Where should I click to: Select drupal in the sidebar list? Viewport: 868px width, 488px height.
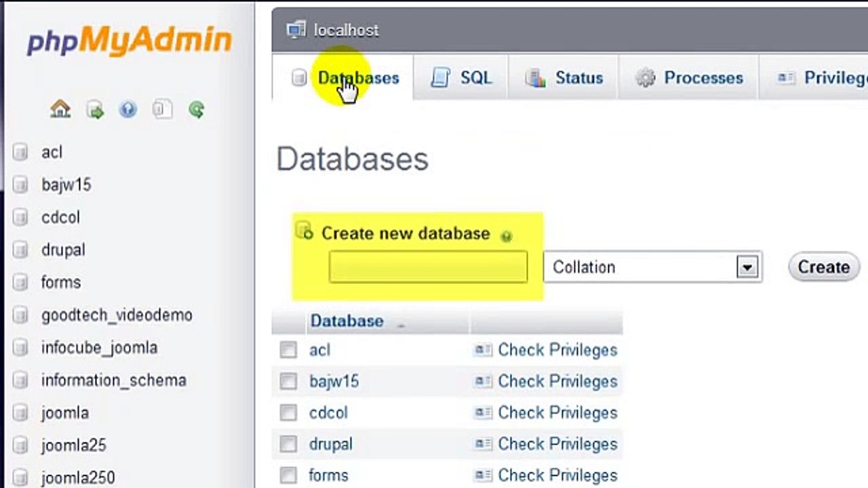coord(63,249)
